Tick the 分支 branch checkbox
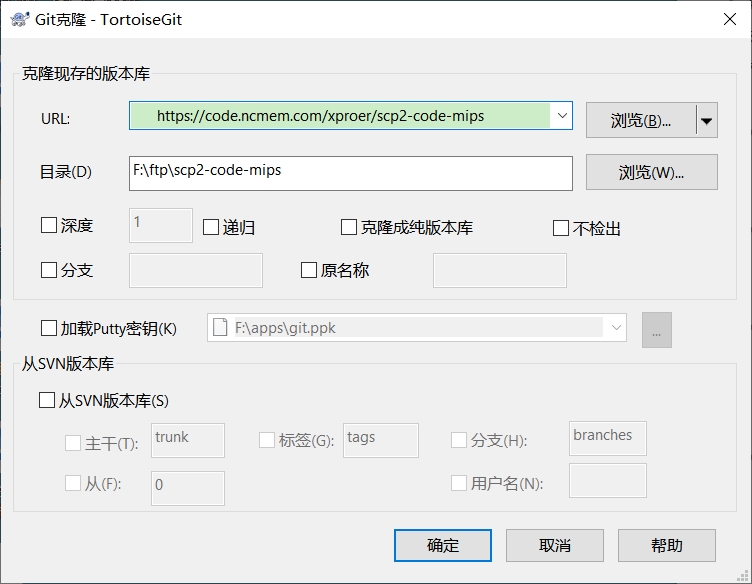 point(49,270)
